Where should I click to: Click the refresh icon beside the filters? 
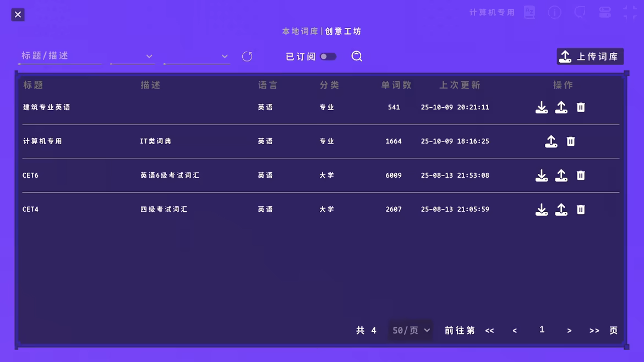pos(247,56)
